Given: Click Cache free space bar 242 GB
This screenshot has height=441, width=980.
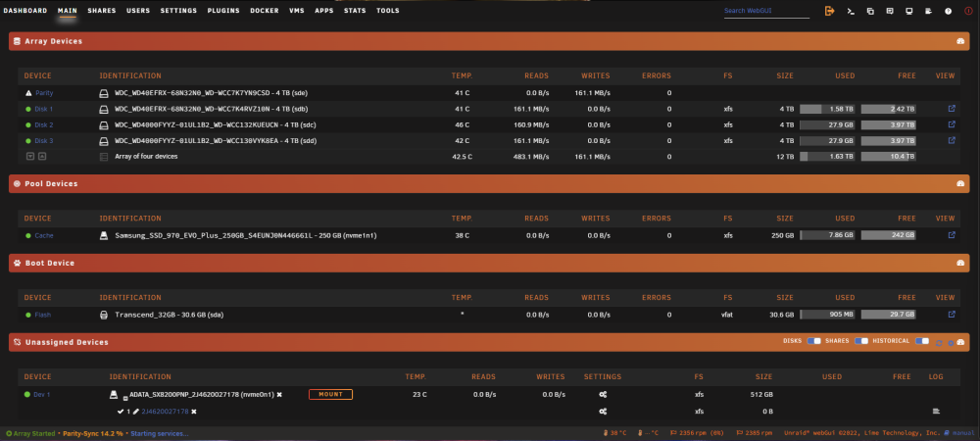Looking at the screenshot, I should click(x=888, y=235).
